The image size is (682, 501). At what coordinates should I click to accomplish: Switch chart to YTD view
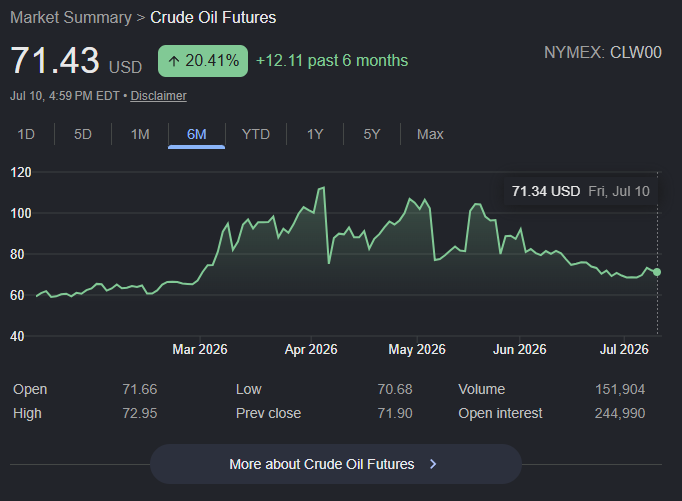click(x=256, y=134)
